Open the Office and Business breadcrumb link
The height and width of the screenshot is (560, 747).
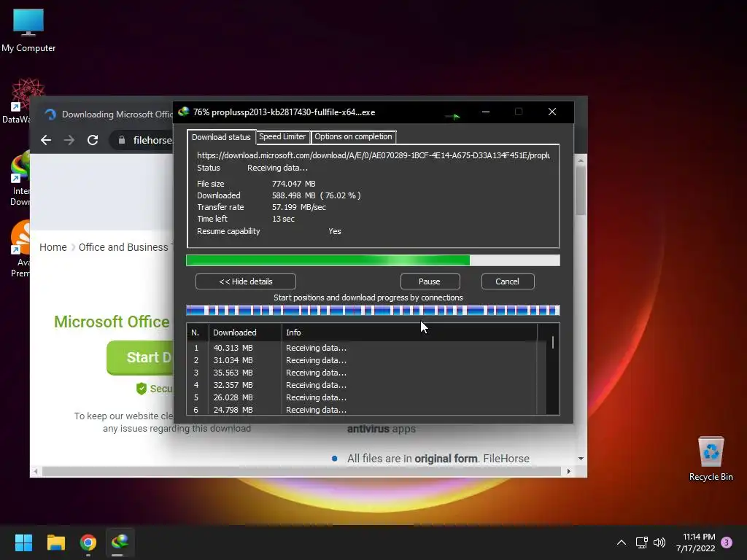point(123,247)
